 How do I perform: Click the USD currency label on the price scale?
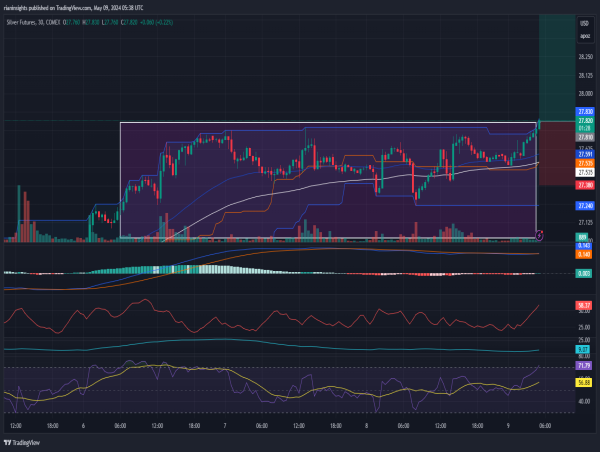(x=584, y=23)
